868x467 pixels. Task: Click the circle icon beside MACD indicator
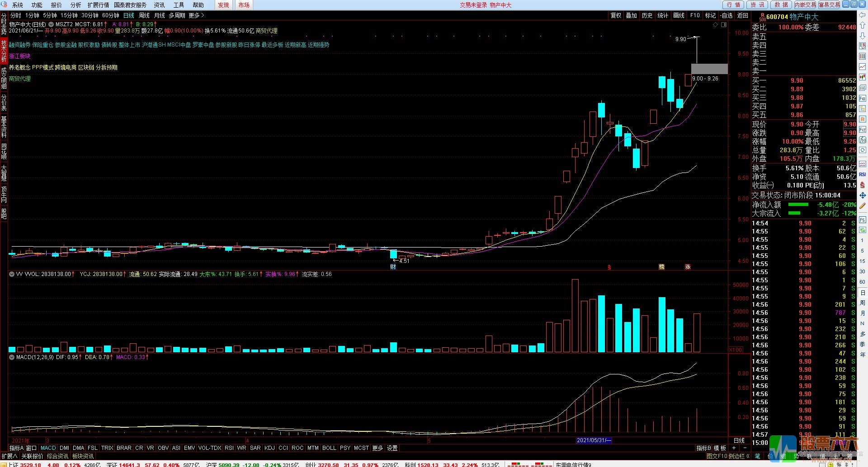click(x=11, y=357)
